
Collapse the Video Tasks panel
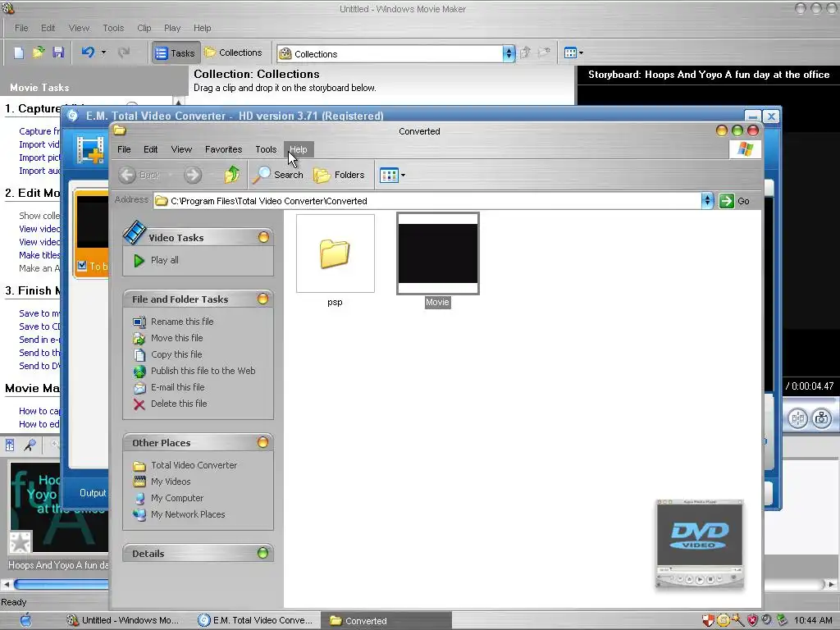(263, 237)
